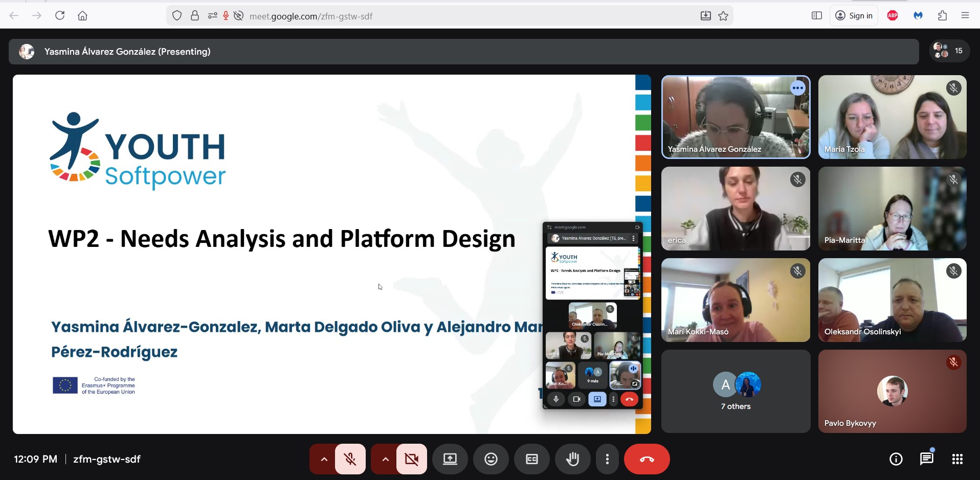Open the reactions emoji button
Screen dimensions: 980x480
tap(491, 459)
